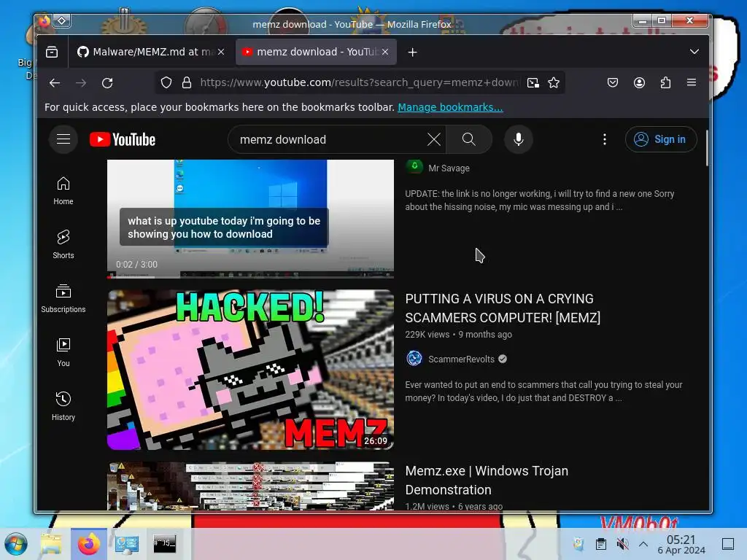This screenshot has height=560, width=747.
Task: Reload the YouTube results page
Action: [107, 83]
